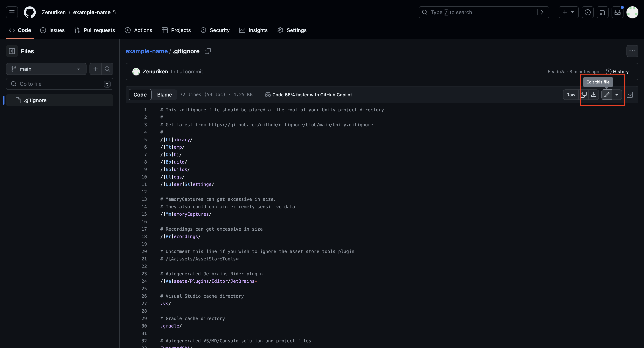The image size is (644, 348).
Task: Open the repository Settings tab
Action: tap(292, 30)
